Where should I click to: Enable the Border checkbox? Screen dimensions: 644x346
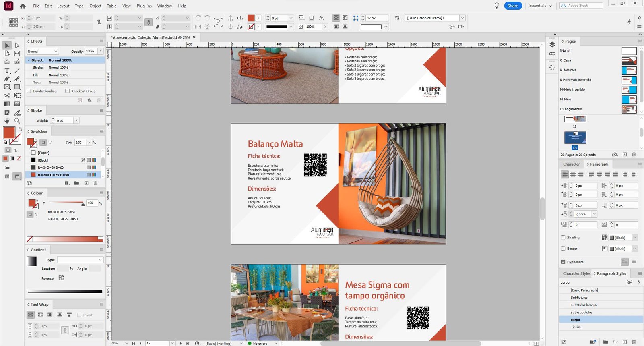pos(563,249)
